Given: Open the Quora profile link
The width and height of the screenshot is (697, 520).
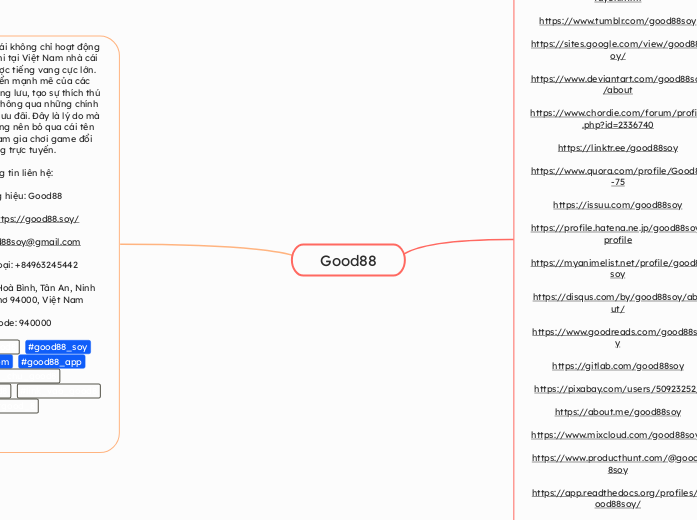Looking at the screenshot, I should [x=614, y=176].
